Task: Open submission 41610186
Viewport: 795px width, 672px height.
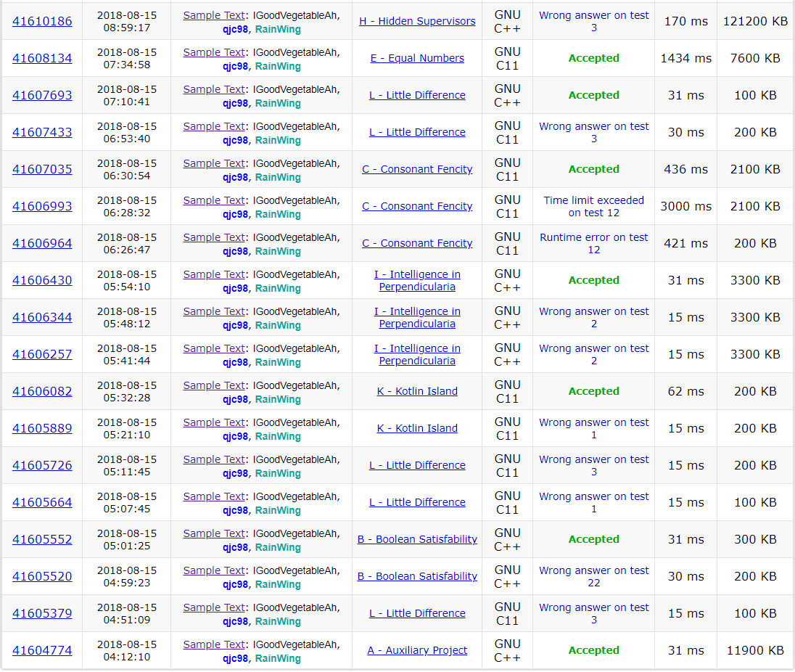Action: pos(42,21)
